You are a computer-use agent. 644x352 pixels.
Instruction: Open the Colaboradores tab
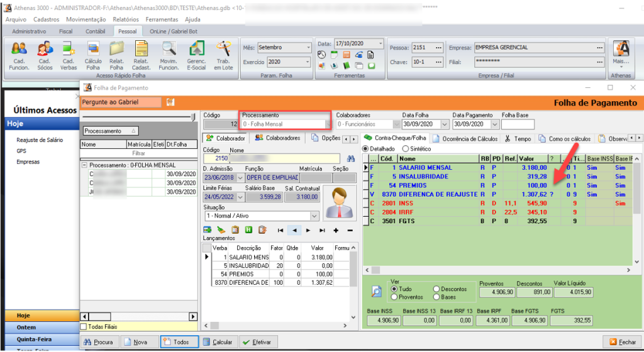(277, 138)
